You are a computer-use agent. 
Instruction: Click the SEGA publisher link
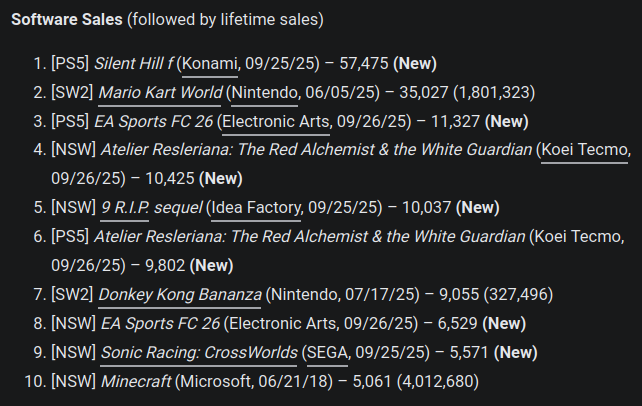325,353
